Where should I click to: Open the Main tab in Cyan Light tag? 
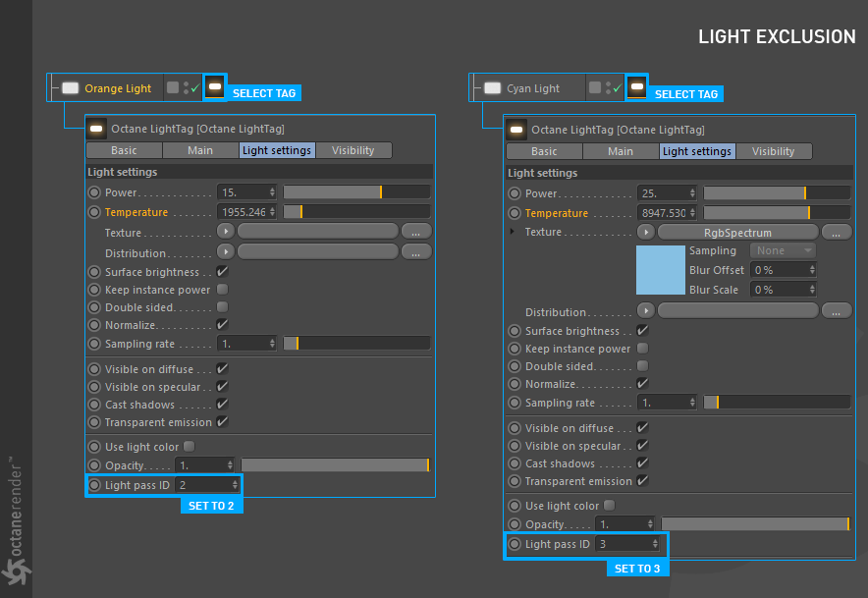tap(621, 151)
